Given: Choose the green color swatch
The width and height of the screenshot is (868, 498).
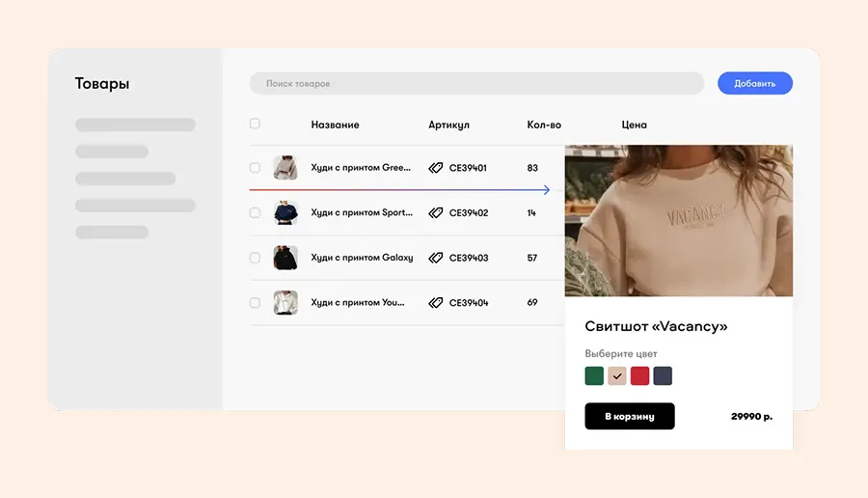Looking at the screenshot, I should click(594, 376).
